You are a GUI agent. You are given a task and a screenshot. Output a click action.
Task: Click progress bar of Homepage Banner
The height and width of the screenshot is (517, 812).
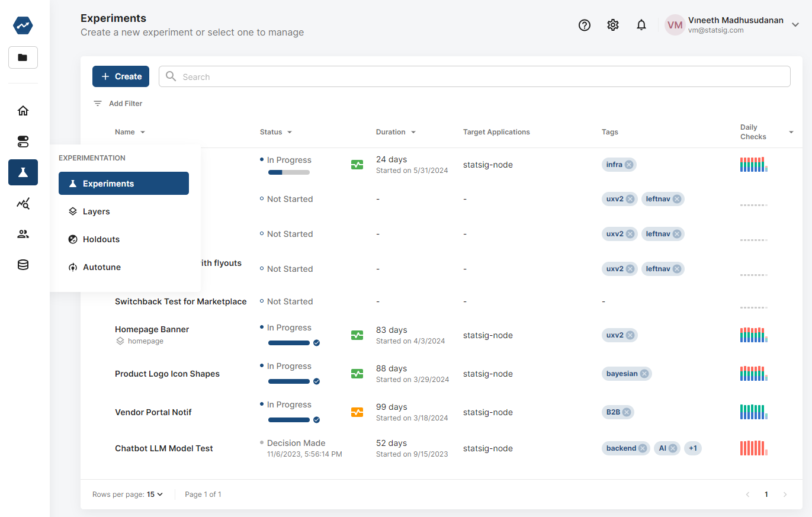tap(289, 343)
